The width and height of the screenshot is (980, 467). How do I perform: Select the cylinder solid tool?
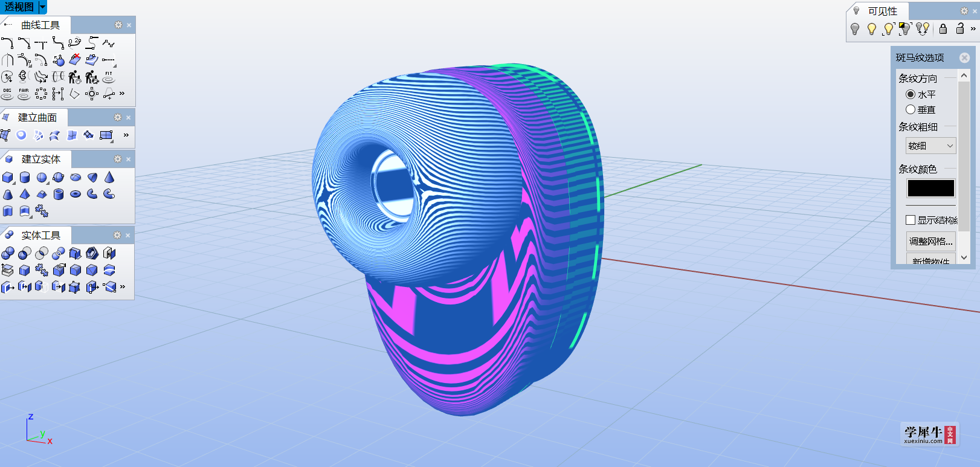pos(24,177)
